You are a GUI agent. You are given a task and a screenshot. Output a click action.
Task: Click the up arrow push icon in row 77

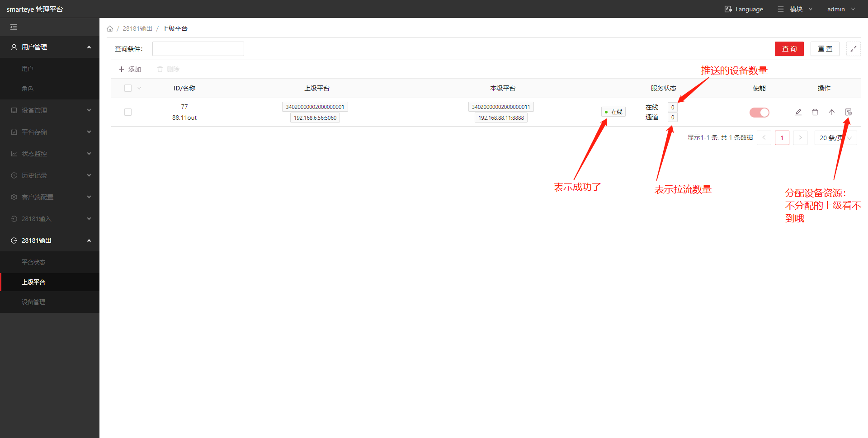pyautogui.click(x=832, y=112)
